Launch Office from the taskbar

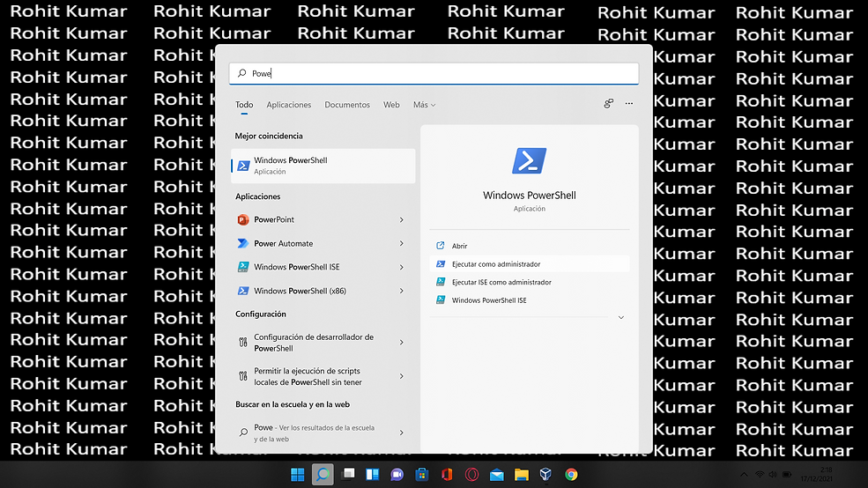coord(447,475)
